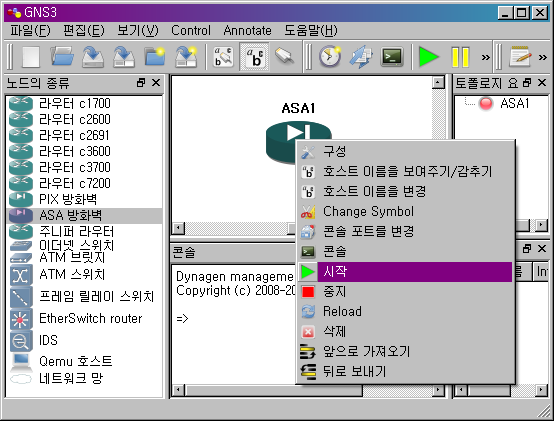
Task: Select EtherSwitch router node type
Action: [x=84, y=319]
